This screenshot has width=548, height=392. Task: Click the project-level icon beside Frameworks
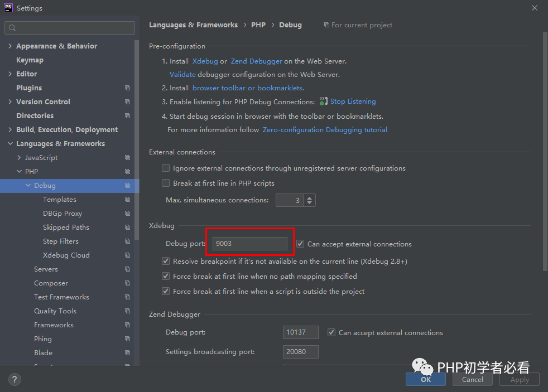point(128,325)
